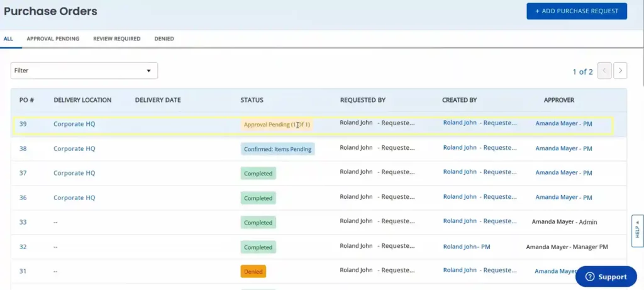This screenshot has height=290, width=644.
Task: Click the orange Denied status badge
Action: pyautogui.click(x=253, y=272)
